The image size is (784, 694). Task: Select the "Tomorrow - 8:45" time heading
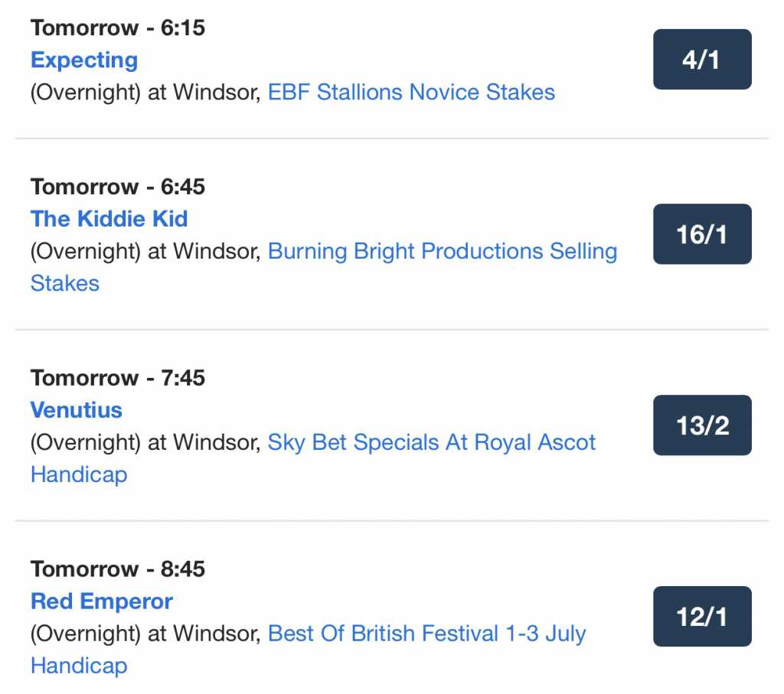[118, 569]
